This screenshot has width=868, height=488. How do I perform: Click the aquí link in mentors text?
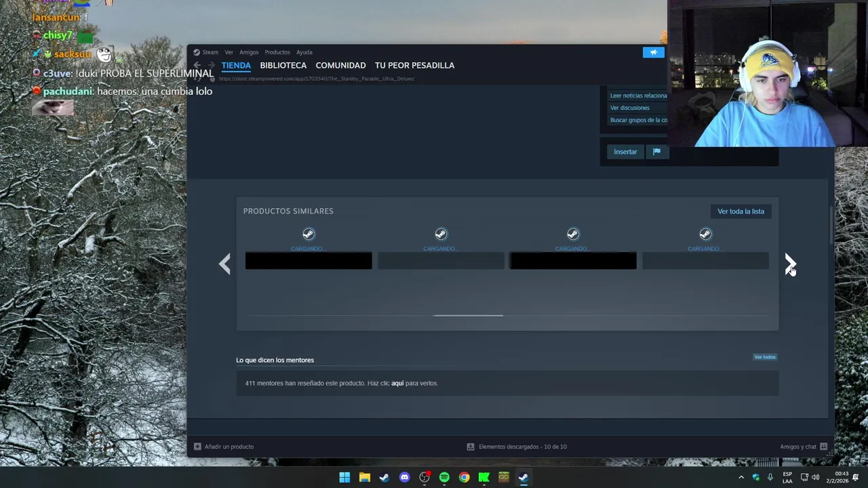click(x=397, y=383)
